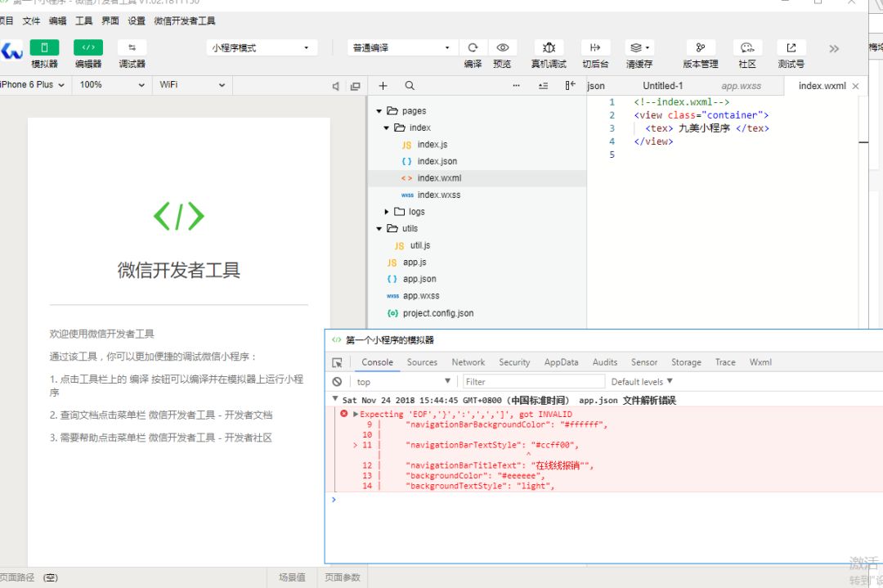Click the 场景值 status bar entry
This screenshot has width=883, height=588.
coord(292,577)
